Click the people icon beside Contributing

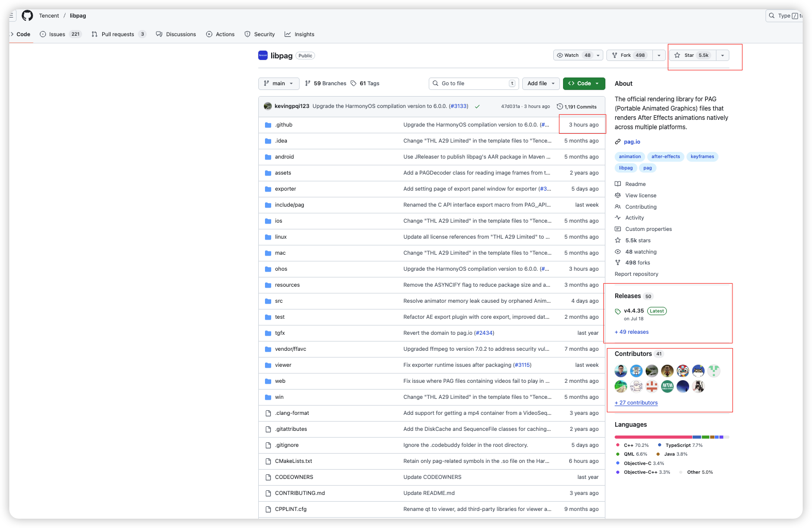618,207
